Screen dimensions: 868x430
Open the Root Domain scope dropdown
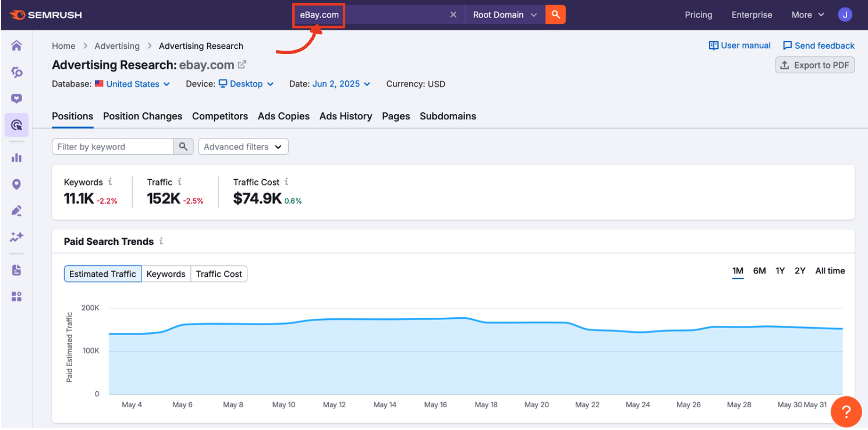[x=504, y=14]
